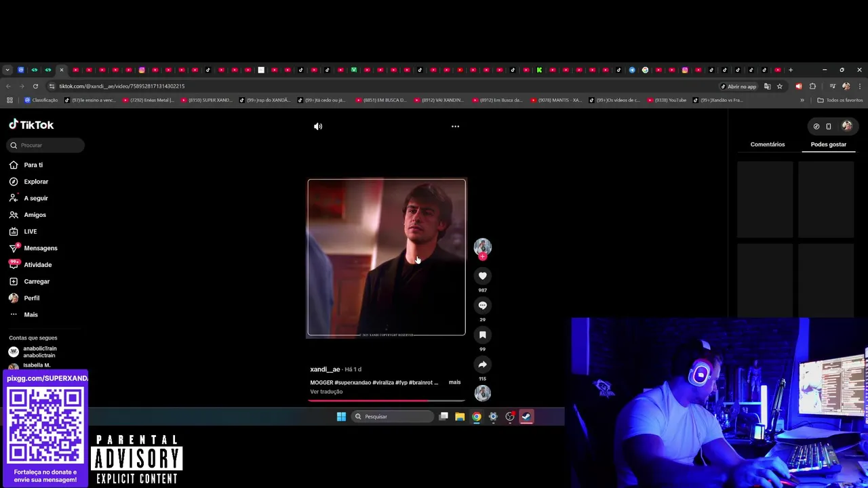Mute the TikTok video with speaker icon
Image resolution: width=868 pixels, height=488 pixels.
point(318,126)
